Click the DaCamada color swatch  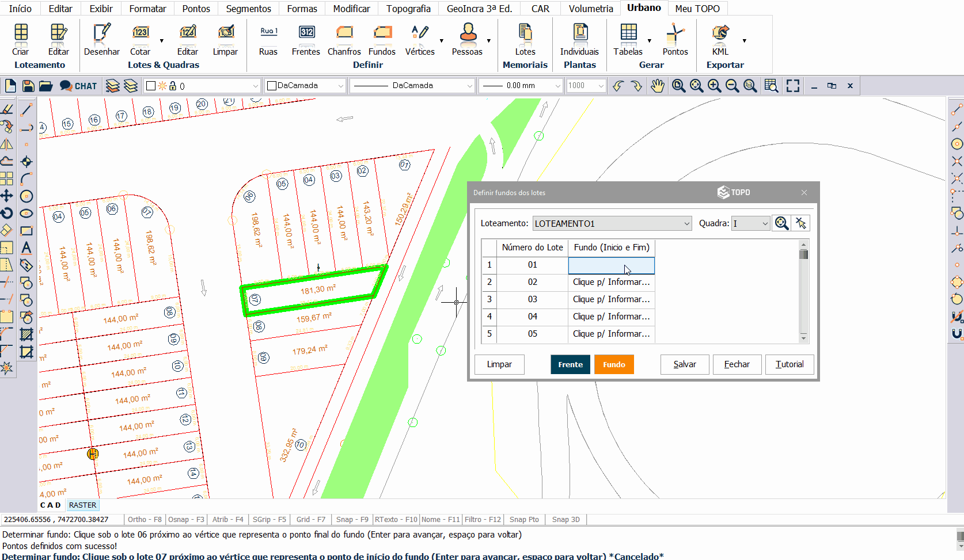click(x=272, y=86)
